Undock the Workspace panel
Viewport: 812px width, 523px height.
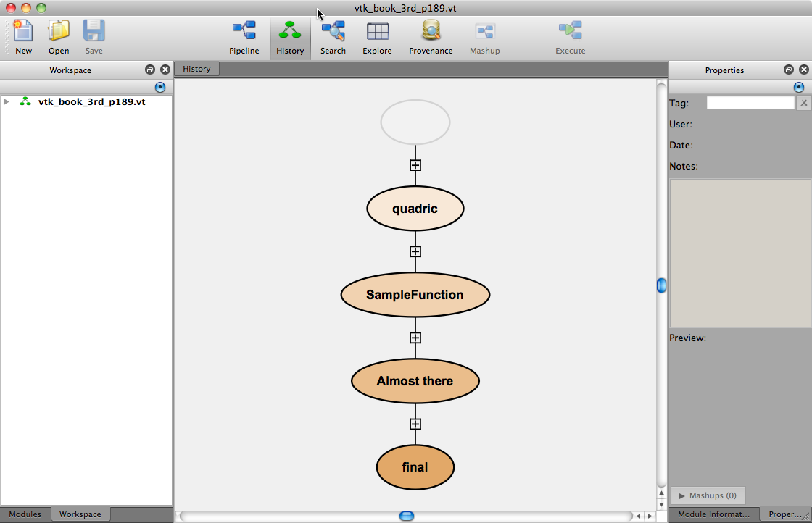click(150, 70)
